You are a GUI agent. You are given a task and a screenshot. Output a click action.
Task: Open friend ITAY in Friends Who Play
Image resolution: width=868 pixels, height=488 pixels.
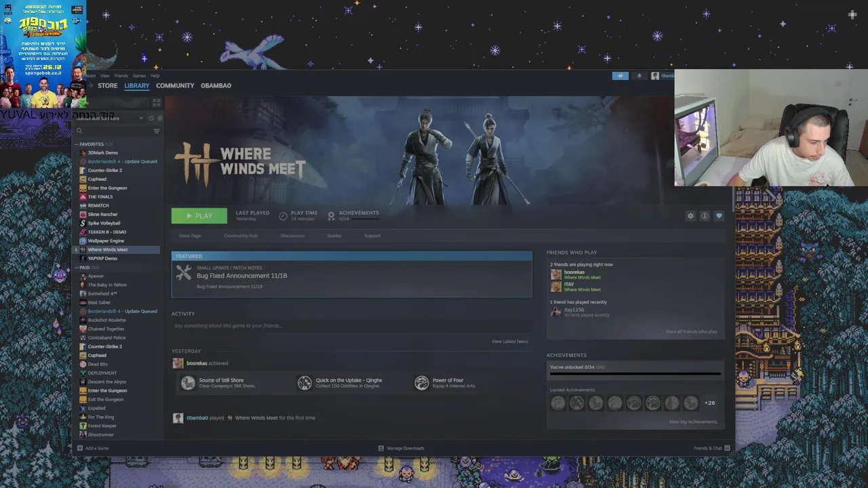574,286
